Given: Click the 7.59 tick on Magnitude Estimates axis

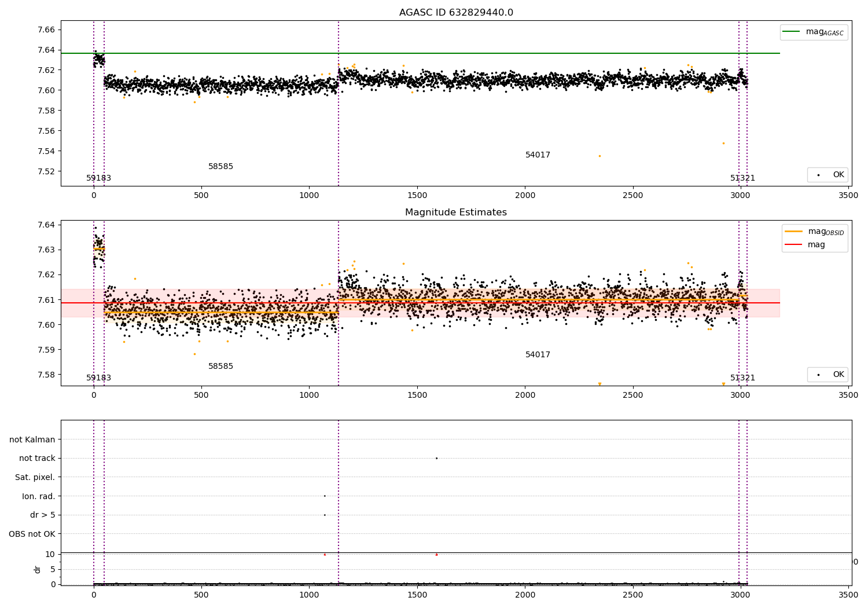Looking at the screenshot, I should [46, 350].
